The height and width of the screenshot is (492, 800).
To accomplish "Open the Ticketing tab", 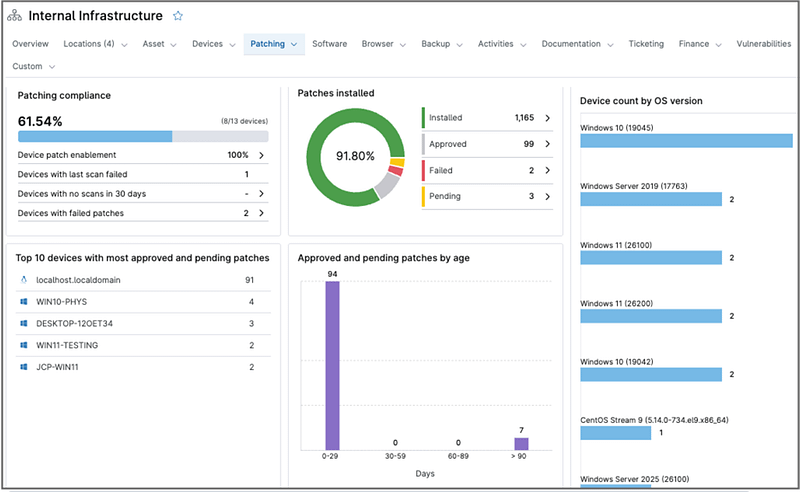I will pyautogui.click(x=646, y=44).
